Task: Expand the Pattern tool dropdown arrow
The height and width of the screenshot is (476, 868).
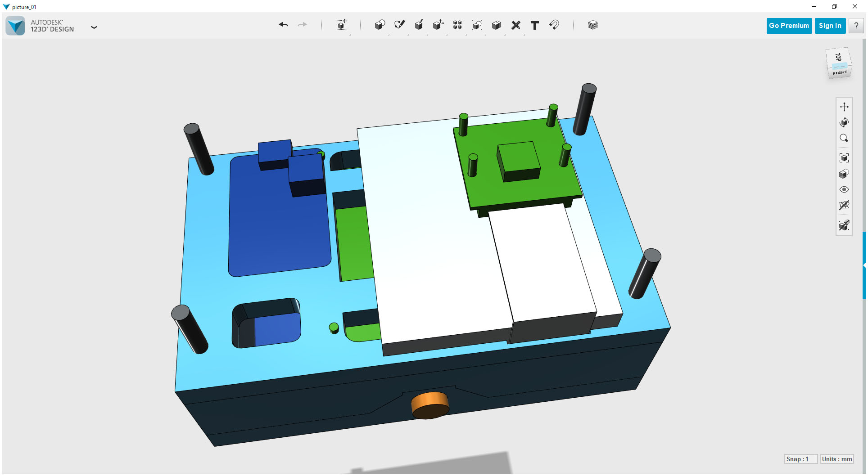Action: pos(466,36)
